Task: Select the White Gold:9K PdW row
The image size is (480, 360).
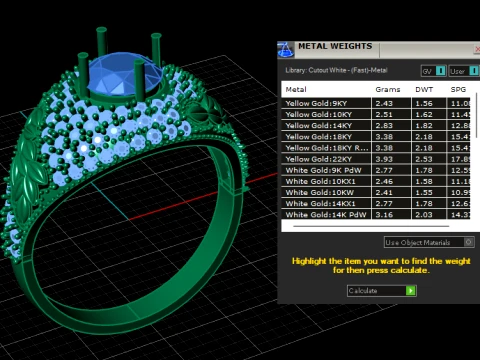Action: coord(376,170)
